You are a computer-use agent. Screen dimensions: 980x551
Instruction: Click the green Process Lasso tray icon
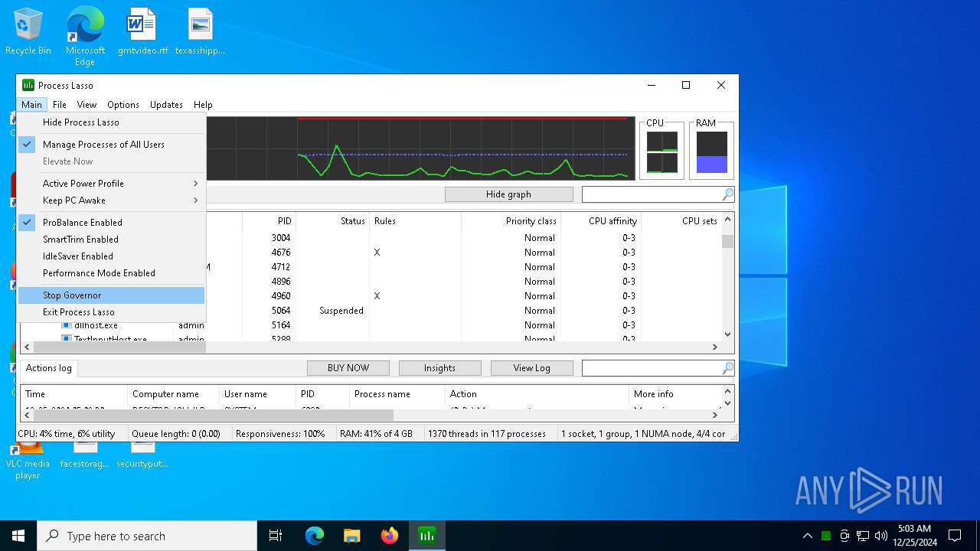[826, 536]
